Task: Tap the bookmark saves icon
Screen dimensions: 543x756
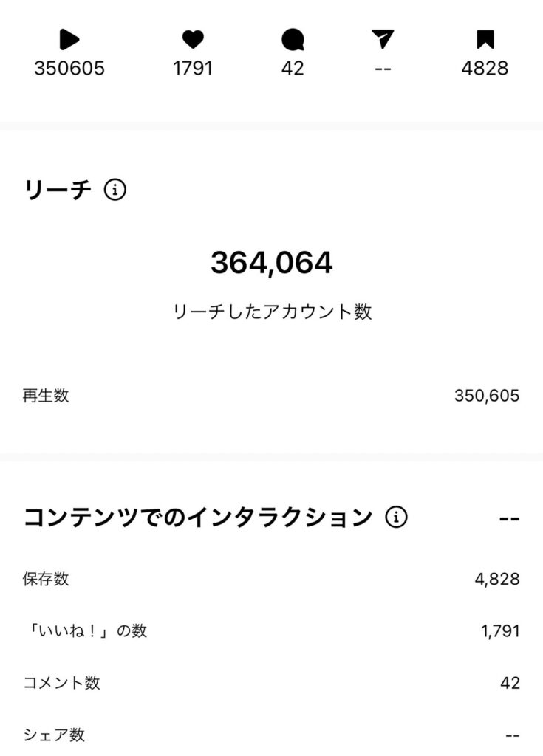Action: [x=485, y=40]
